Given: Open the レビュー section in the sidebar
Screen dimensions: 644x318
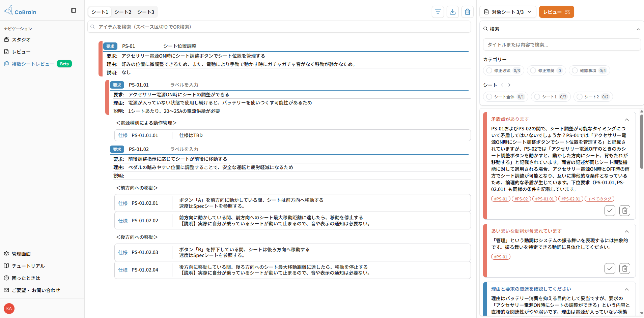Looking at the screenshot, I should click(21, 52).
